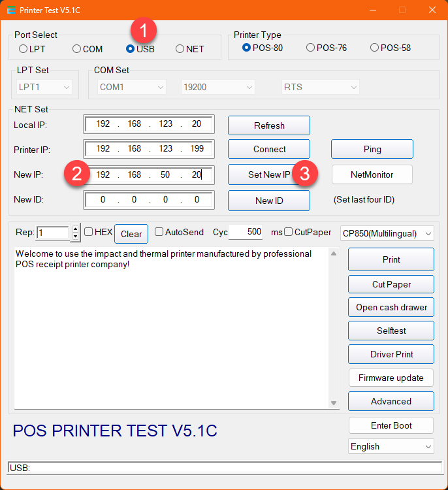448x490 pixels.
Task: Expand the English language dropdown
Action: (391, 446)
